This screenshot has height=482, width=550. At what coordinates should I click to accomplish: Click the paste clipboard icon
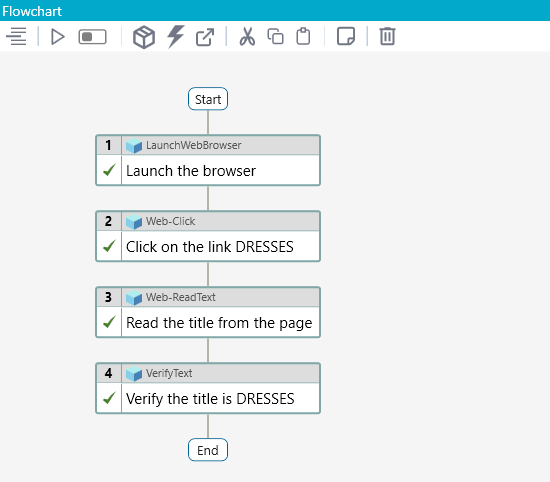[303, 36]
